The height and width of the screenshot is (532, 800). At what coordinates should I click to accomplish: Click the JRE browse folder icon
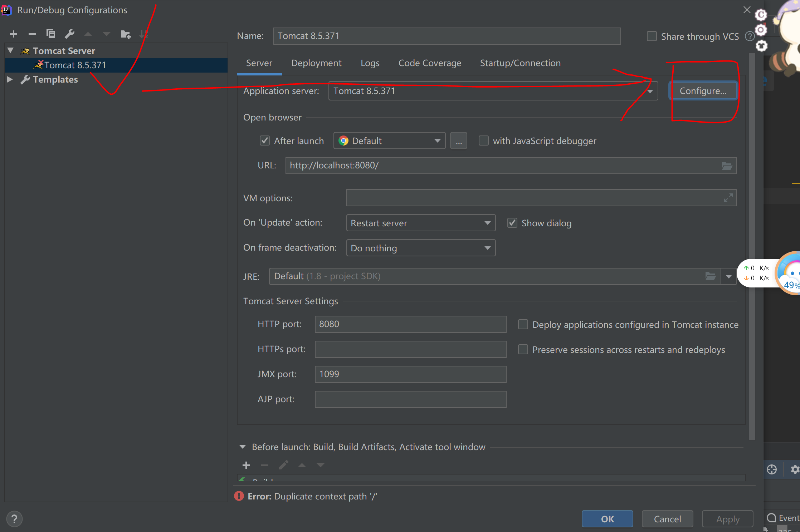pos(710,276)
